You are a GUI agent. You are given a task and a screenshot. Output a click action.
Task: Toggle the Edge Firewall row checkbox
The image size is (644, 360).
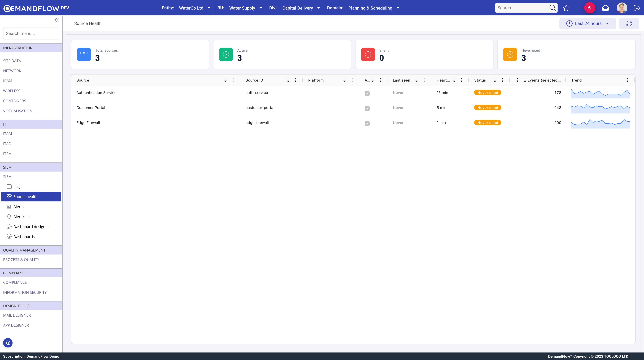tap(367, 123)
